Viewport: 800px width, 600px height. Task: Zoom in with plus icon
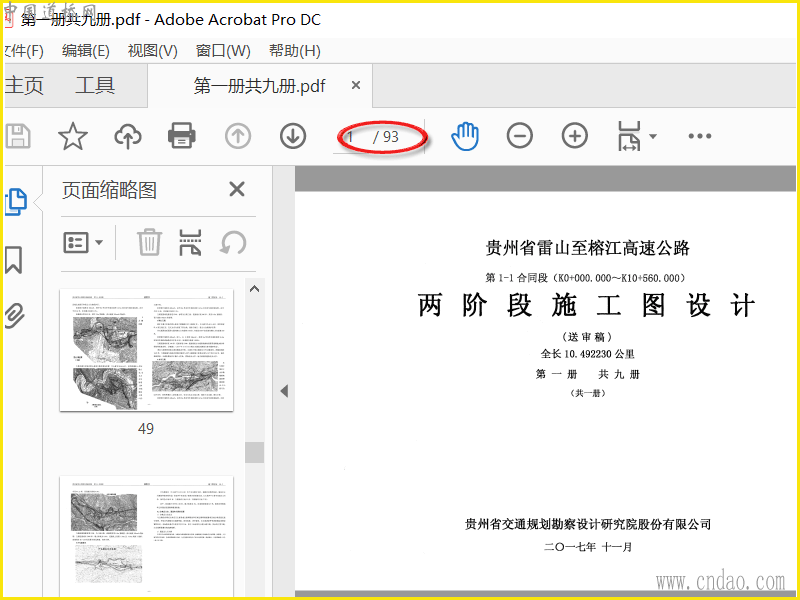pos(575,136)
